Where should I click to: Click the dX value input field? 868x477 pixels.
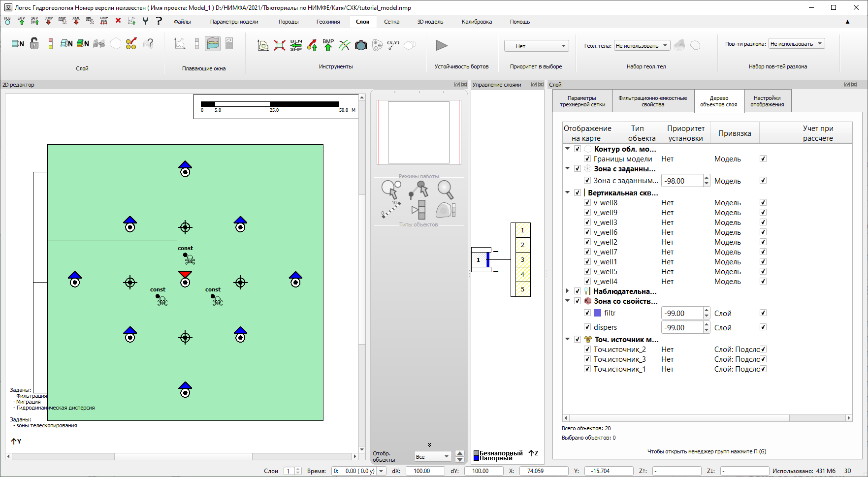coord(425,471)
